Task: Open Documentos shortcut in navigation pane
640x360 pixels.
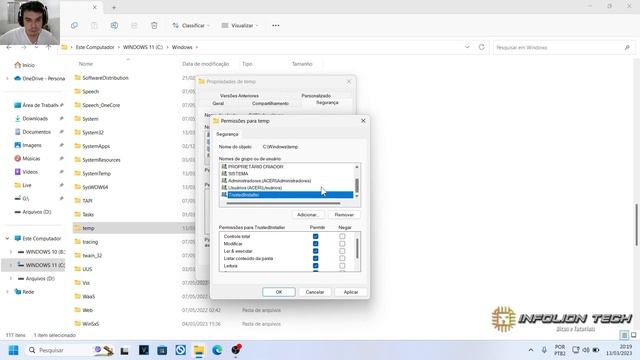Action: 37,132
